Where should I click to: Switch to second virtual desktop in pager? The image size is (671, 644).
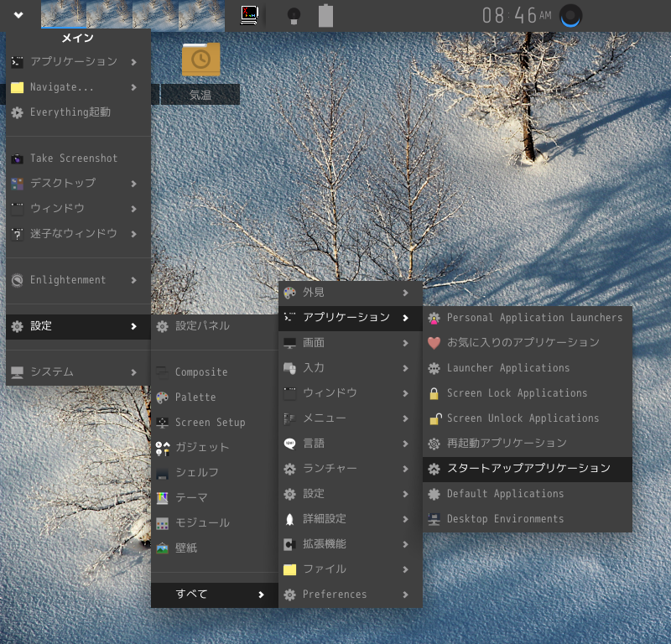click(x=110, y=14)
